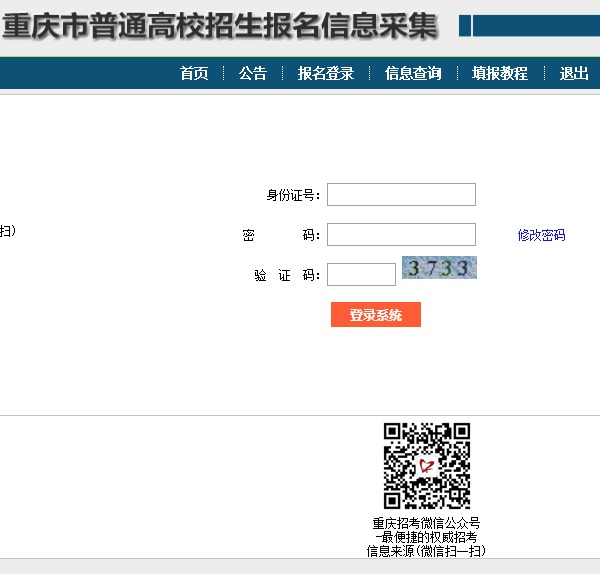The width and height of the screenshot is (600, 574).
Task: Click the 重庆市普通高校招生报名信息采集 page title
Action: [x=220, y=27]
